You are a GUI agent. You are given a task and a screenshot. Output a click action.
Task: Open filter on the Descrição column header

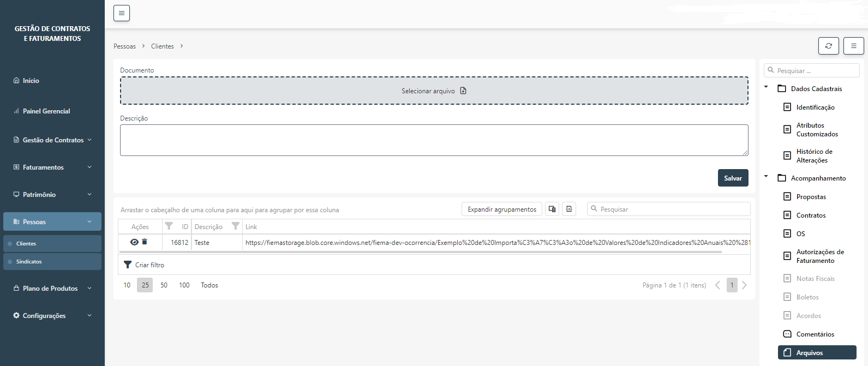(235, 226)
